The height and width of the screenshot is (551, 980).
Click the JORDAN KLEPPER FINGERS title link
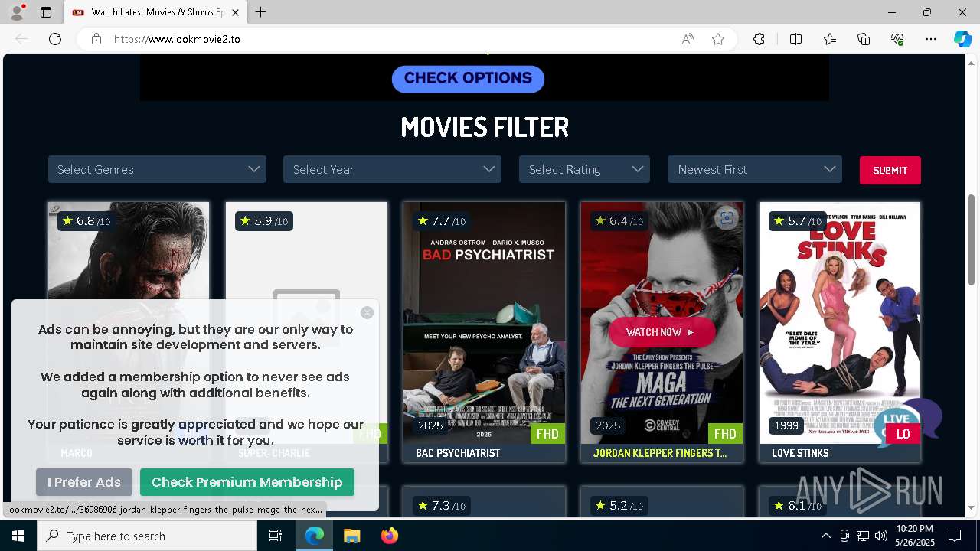(660, 453)
